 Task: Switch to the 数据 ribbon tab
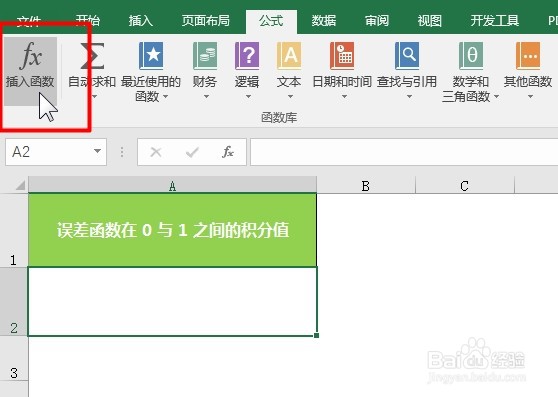coord(324,21)
